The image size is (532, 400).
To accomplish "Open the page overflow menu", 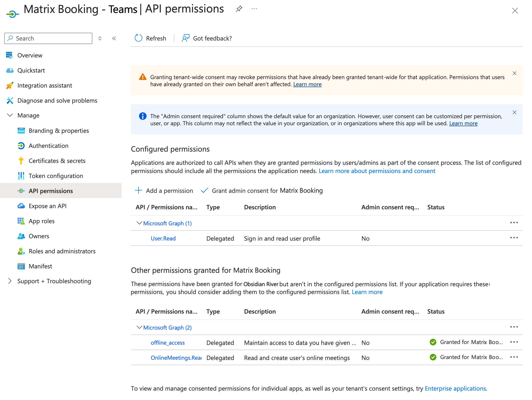I will (254, 9).
